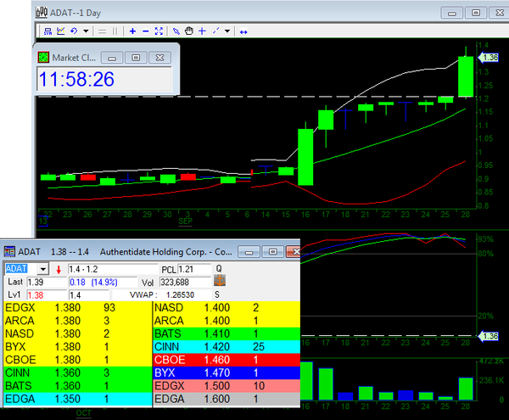Click the large green candle on day 28
This screenshot has height=420, width=509.
click(x=466, y=76)
